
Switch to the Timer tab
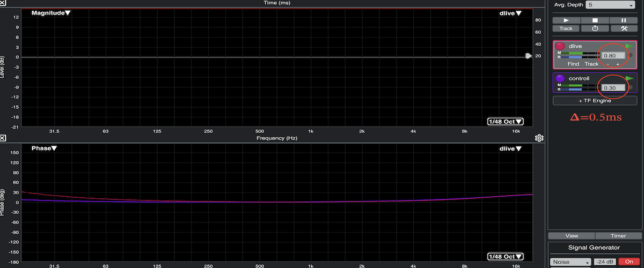[x=618, y=236]
